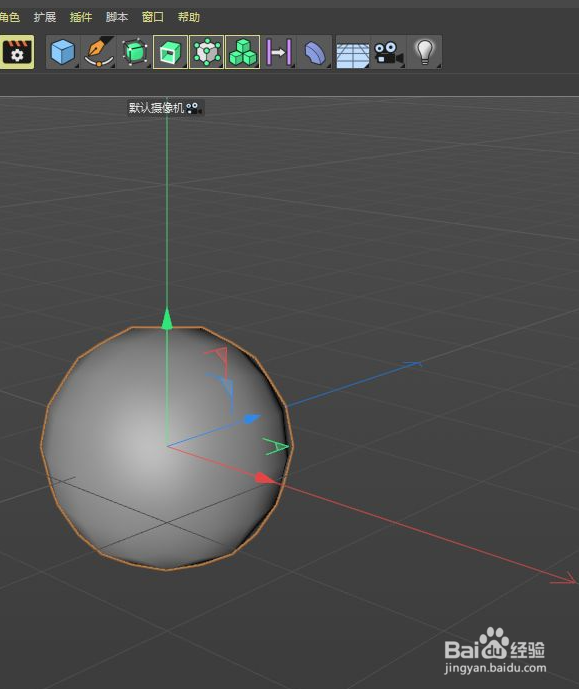Click the red X-axis arrow handle on sphere
The height and width of the screenshot is (689, 579).
(264, 479)
